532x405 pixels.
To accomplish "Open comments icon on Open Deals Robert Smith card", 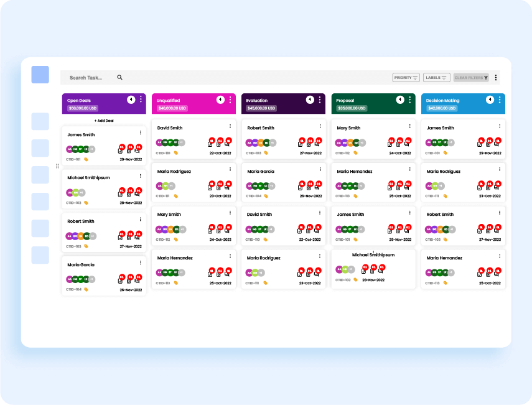I will point(137,238).
